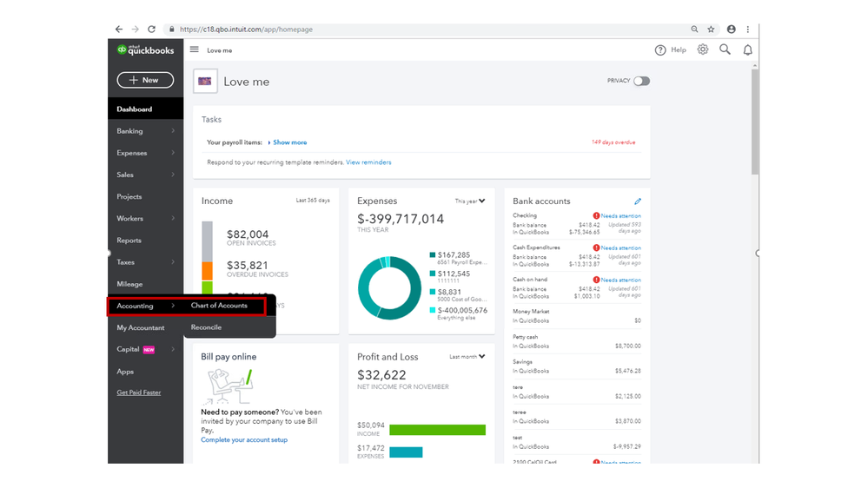Click Complete your account setup link

pyautogui.click(x=244, y=440)
